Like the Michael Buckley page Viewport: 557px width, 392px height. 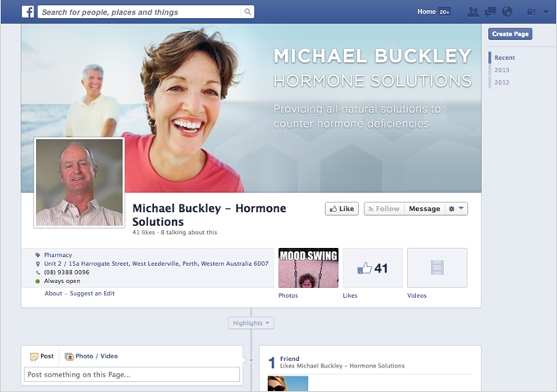click(342, 209)
